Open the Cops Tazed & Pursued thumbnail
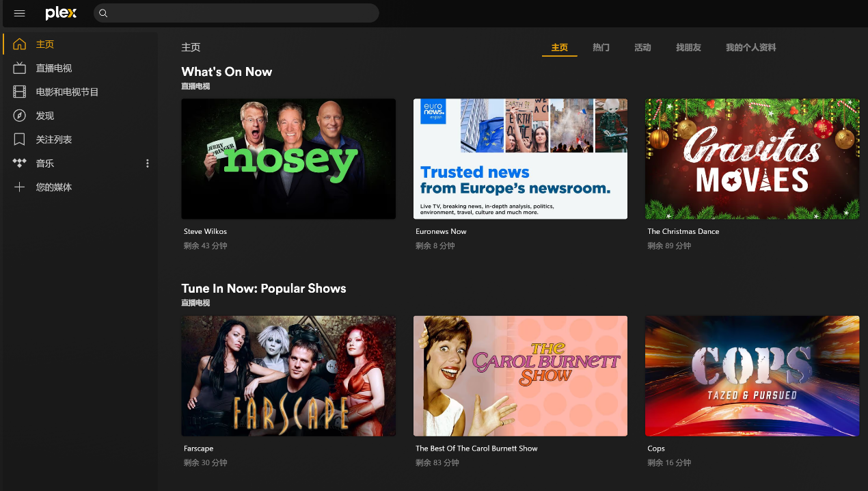This screenshot has height=491, width=868. click(x=752, y=375)
